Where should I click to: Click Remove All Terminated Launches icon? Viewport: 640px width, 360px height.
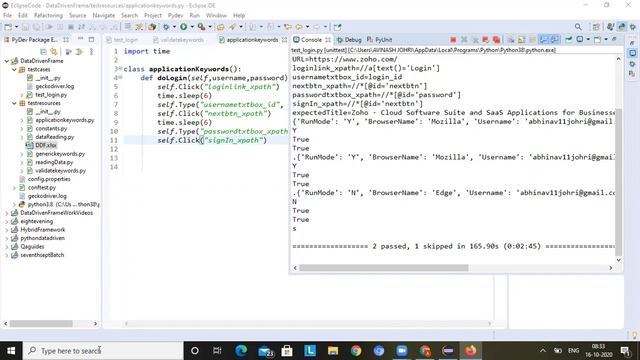(x=475, y=40)
